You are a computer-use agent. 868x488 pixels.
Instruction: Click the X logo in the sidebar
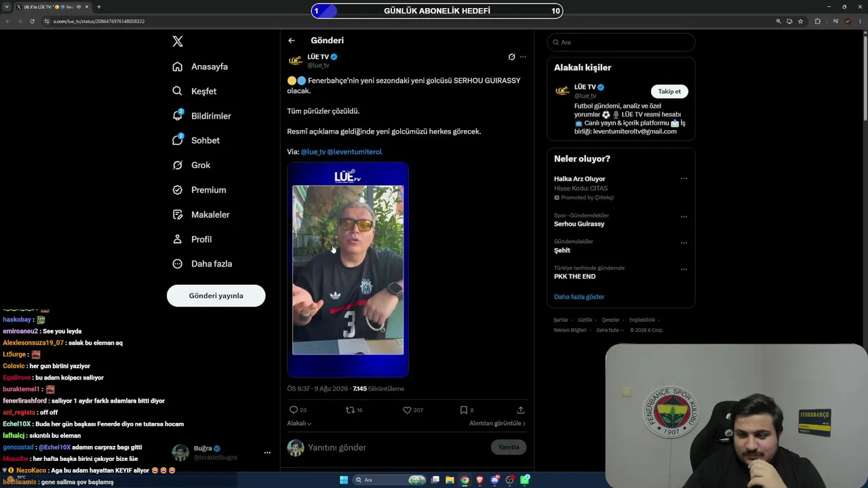178,41
